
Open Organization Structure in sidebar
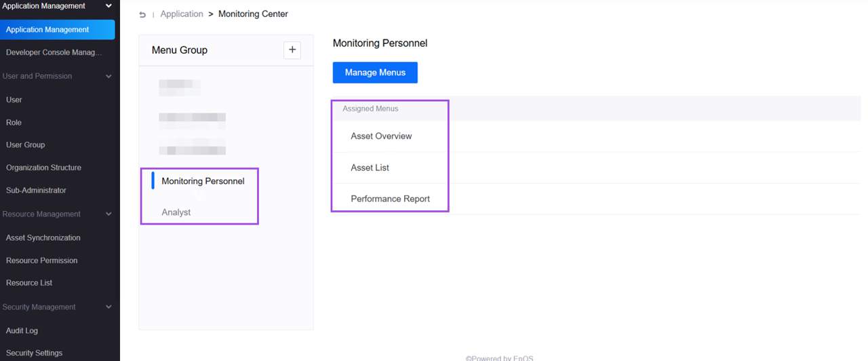pyautogui.click(x=43, y=168)
